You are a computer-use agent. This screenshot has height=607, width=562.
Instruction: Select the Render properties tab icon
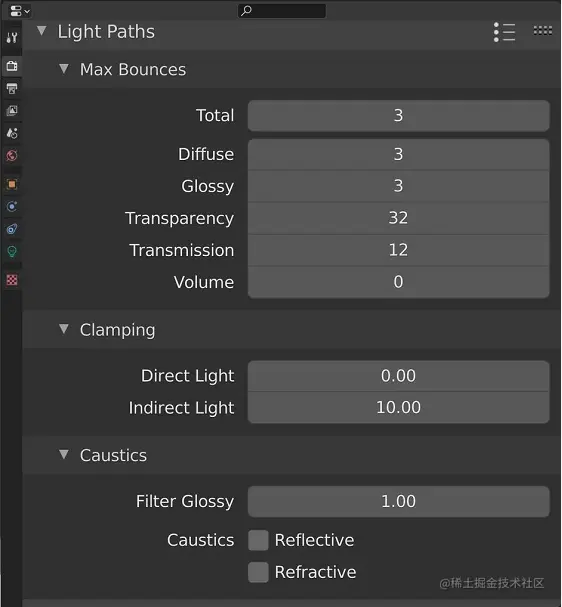(12, 66)
